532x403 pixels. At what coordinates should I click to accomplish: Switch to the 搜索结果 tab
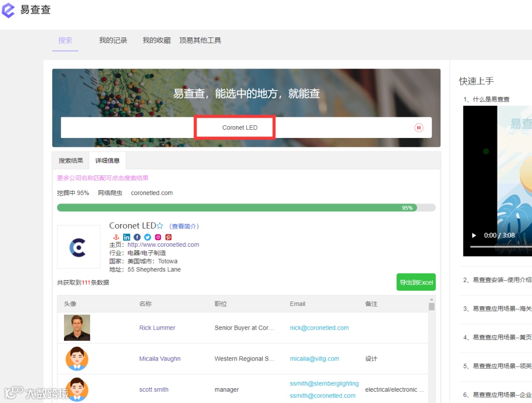click(71, 161)
